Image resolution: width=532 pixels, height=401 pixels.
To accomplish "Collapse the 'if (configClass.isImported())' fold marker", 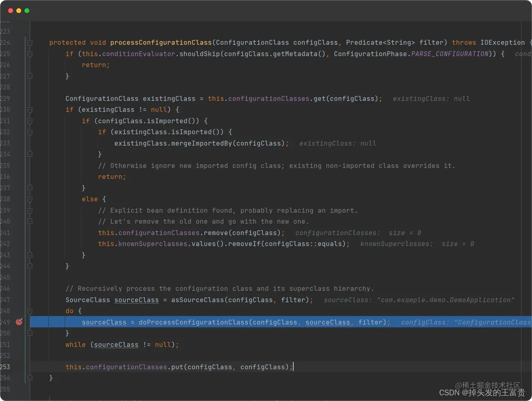I will click(x=30, y=121).
